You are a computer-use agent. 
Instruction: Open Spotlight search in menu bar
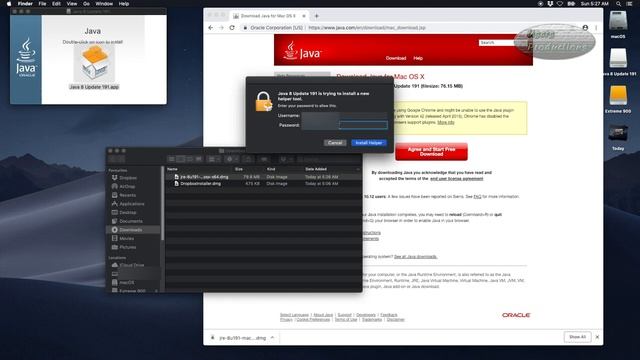coord(619,4)
